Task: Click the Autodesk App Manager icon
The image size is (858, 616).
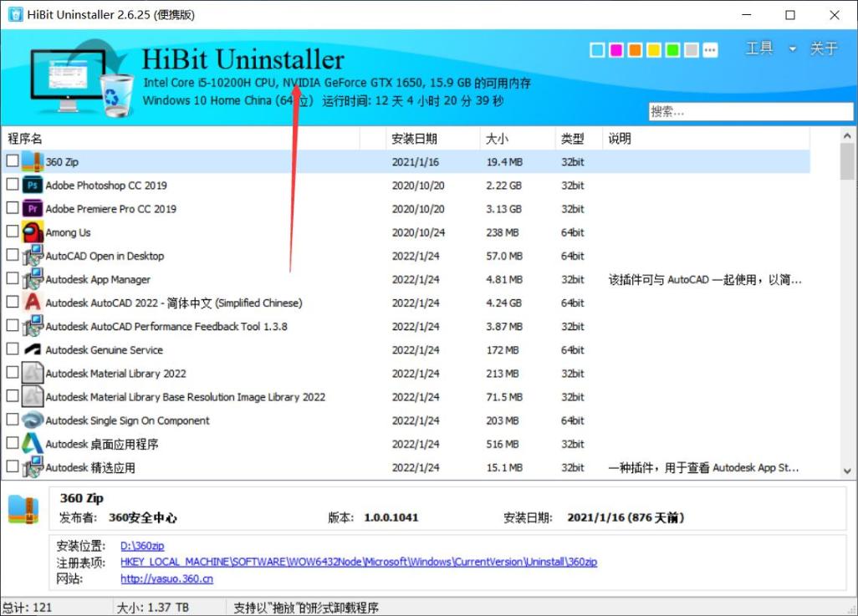Action: pyautogui.click(x=33, y=279)
